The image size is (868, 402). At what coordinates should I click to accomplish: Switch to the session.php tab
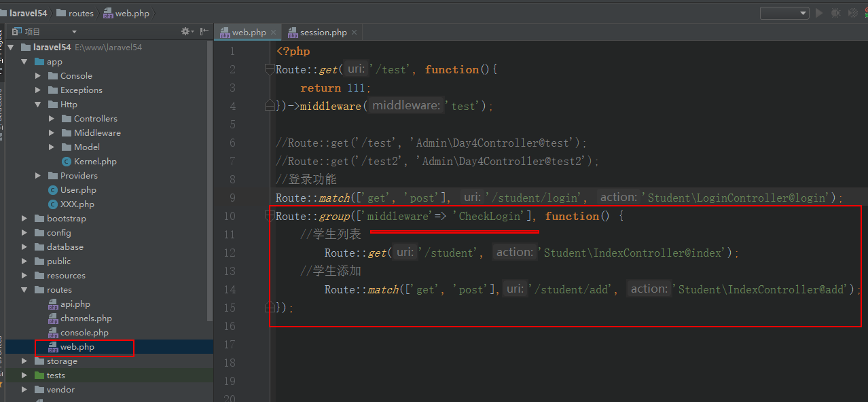tap(323, 33)
